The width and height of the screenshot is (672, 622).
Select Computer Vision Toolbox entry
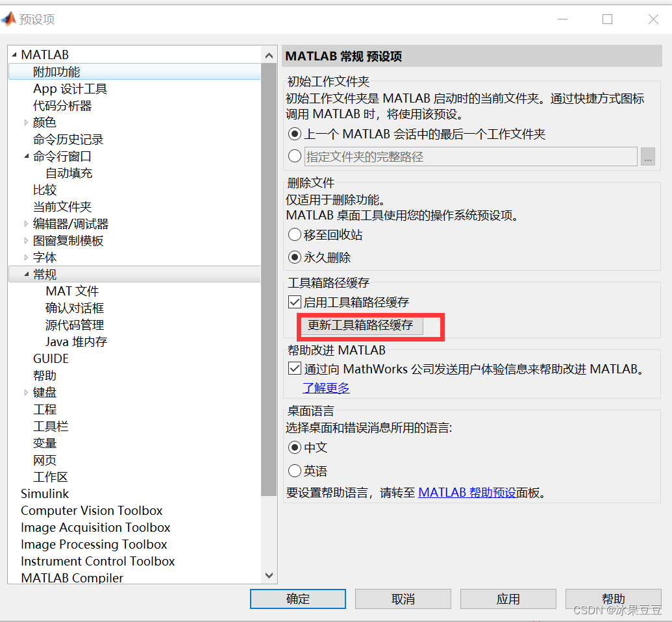(92, 510)
